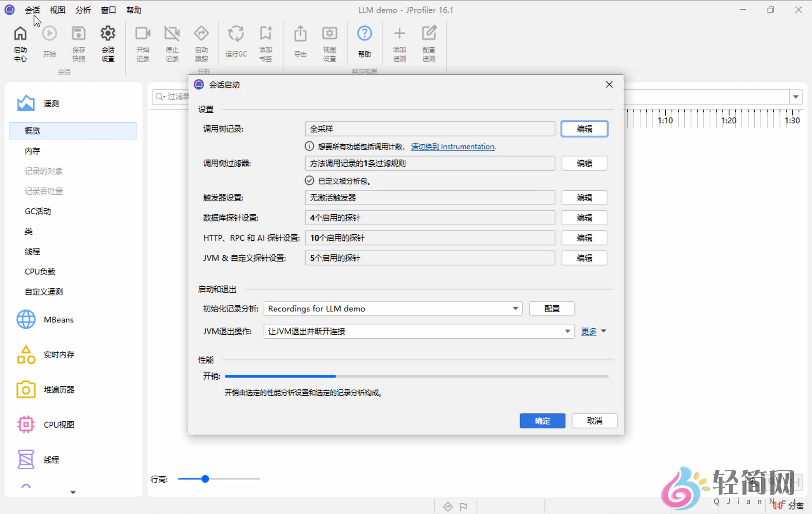Follow the 请切换到 Instrumentation link
This screenshot has height=514, width=812.
tap(453, 147)
